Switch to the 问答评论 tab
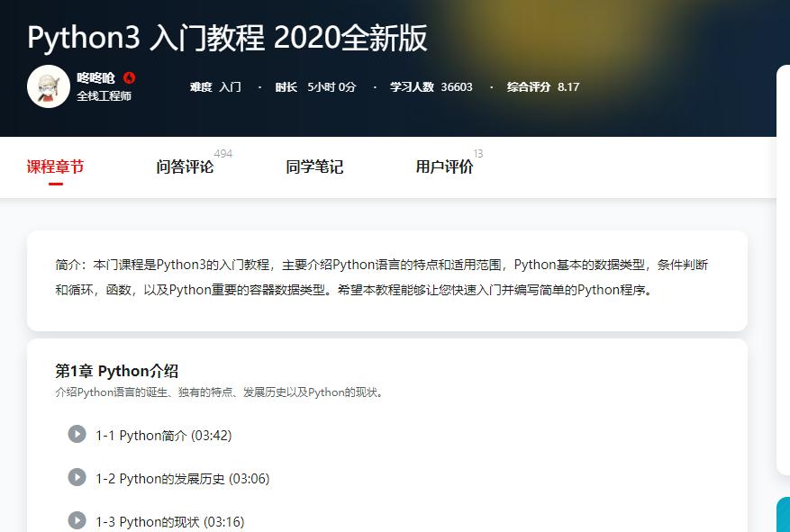 184,167
